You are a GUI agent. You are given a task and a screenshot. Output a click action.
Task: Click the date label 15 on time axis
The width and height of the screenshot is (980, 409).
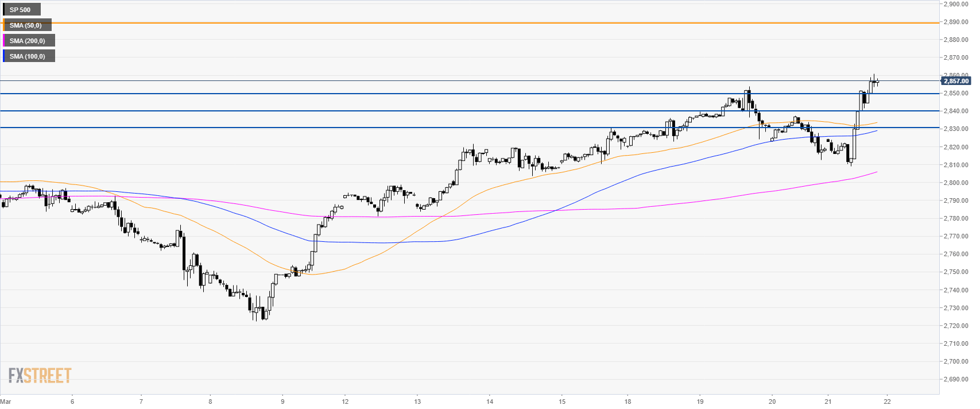click(x=562, y=402)
